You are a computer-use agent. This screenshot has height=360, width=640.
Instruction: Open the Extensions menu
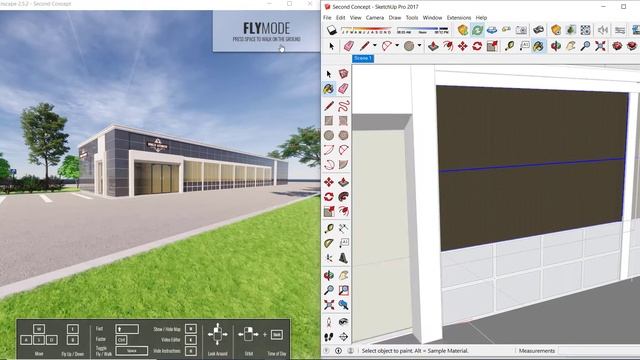[459, 18]
